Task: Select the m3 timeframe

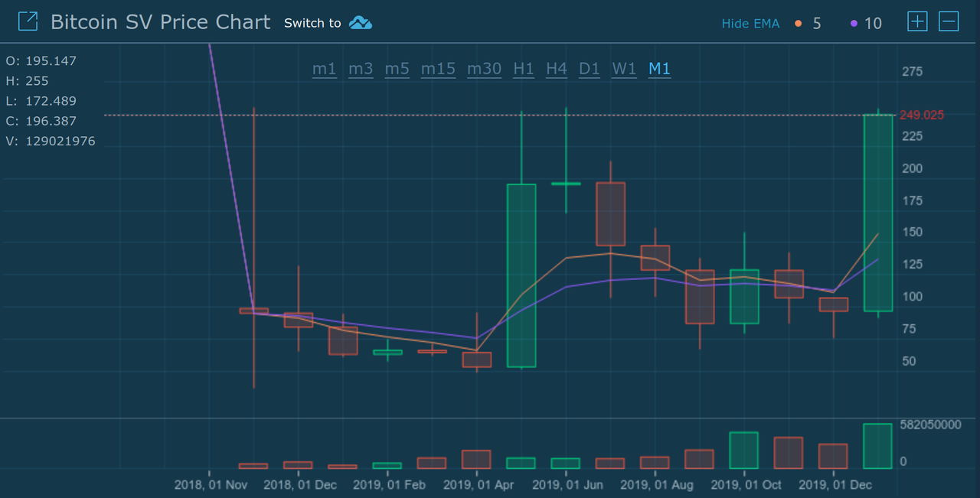Action: [361, 69]
